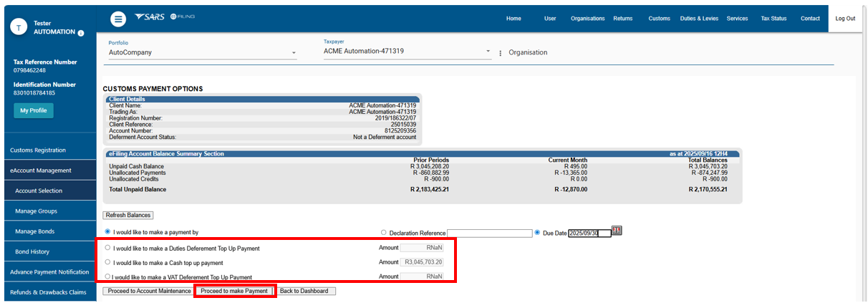The height and width of the screenshot is (308, 868).
Task: Click the Log Out link
Action: [845, 19]
